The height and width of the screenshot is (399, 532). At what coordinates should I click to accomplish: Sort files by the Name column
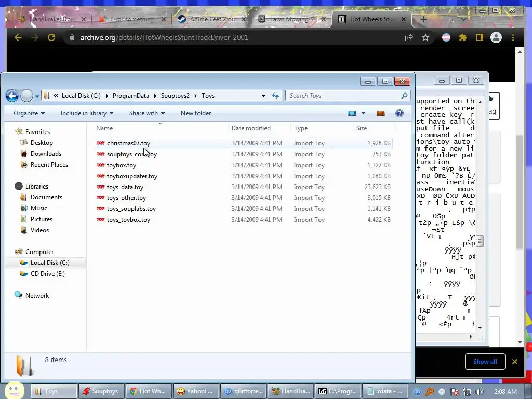(161, 128)
